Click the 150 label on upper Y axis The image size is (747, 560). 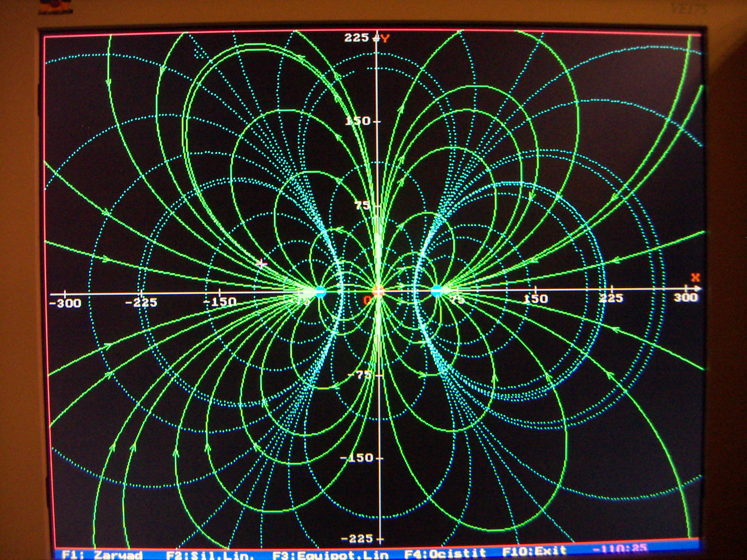[x=358, y=121]
